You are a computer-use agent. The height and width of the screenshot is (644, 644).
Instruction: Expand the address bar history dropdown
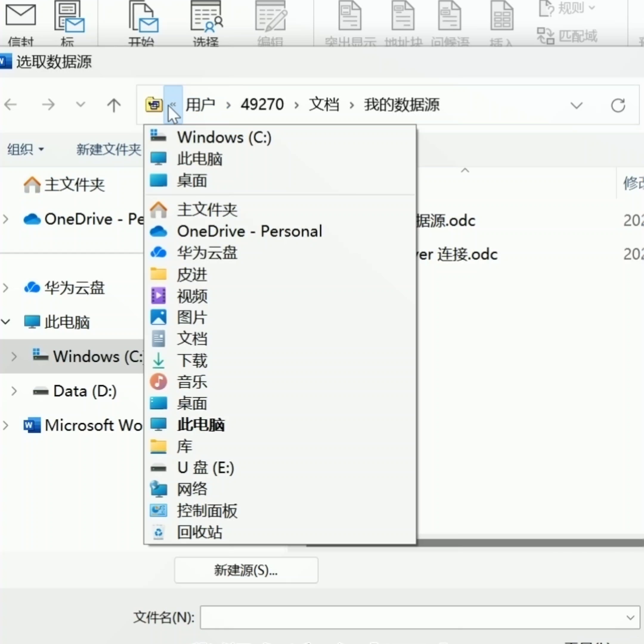coord(576,106)
